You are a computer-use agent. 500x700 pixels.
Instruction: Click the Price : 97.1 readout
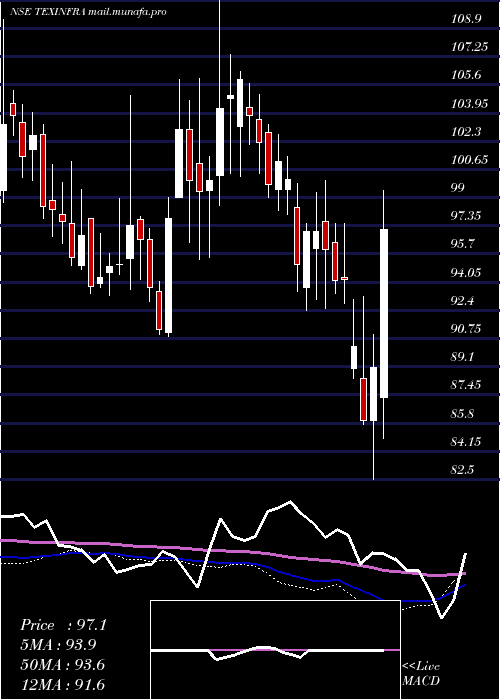coord(63,625)
